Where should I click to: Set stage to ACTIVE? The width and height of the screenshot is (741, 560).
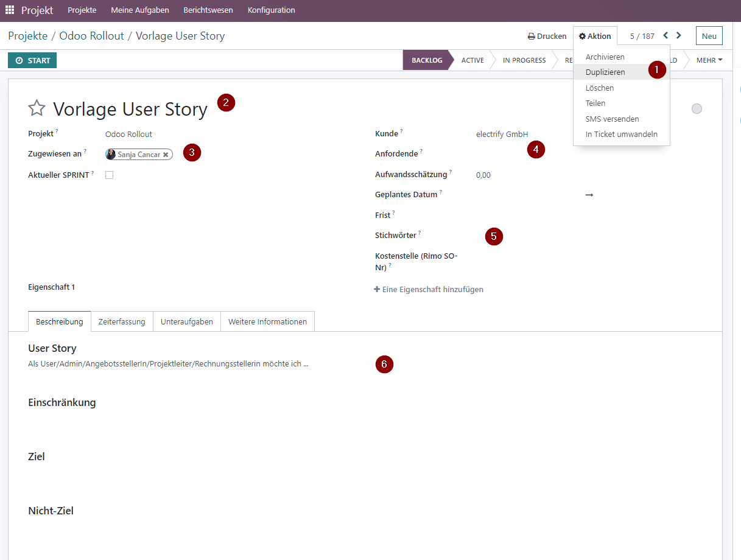(472, 60)
